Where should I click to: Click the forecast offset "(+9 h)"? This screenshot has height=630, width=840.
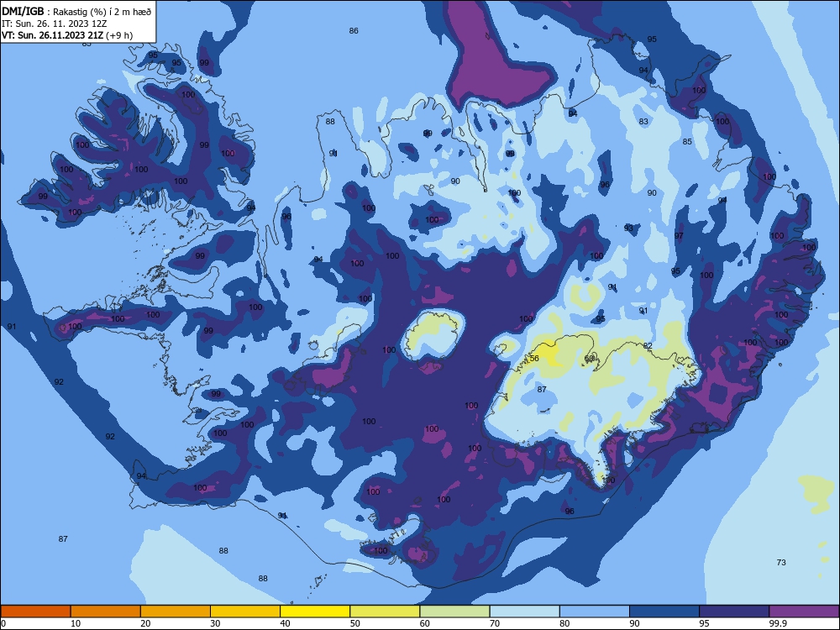click(119, 35)
